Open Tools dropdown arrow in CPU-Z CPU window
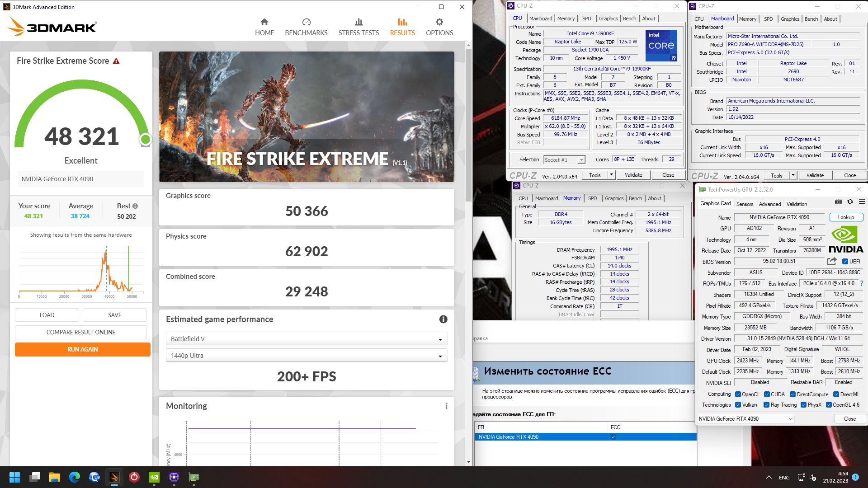This screenshot has width=868, height=488. (x=611, y=175)
